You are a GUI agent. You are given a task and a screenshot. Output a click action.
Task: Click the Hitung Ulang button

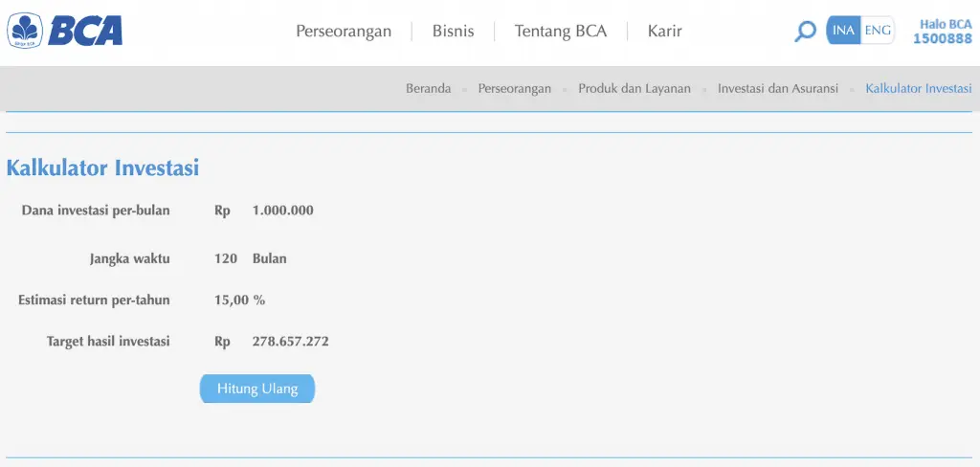[x=257, y=389]
